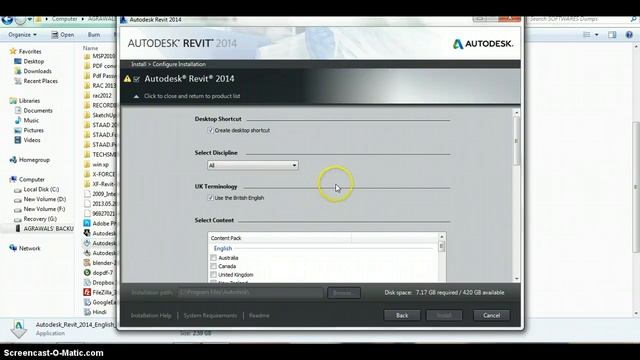Open the Explorer change view dropdown arrow

click(x=597, y=35)
